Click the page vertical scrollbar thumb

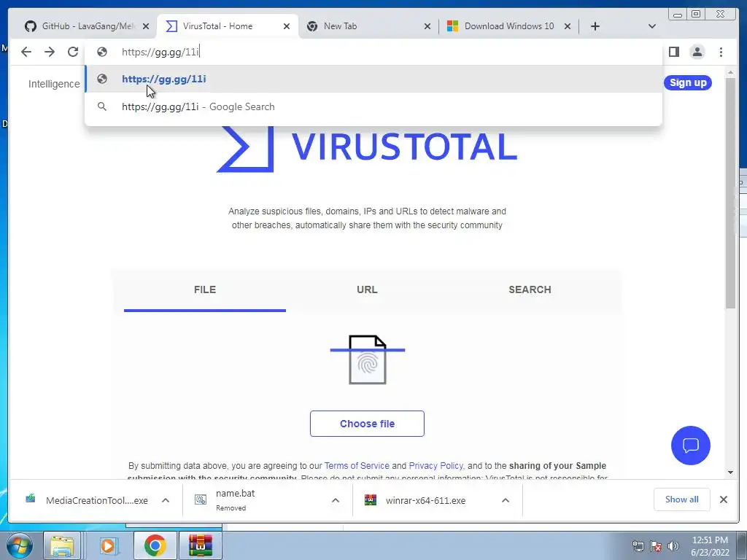point(731,192)
